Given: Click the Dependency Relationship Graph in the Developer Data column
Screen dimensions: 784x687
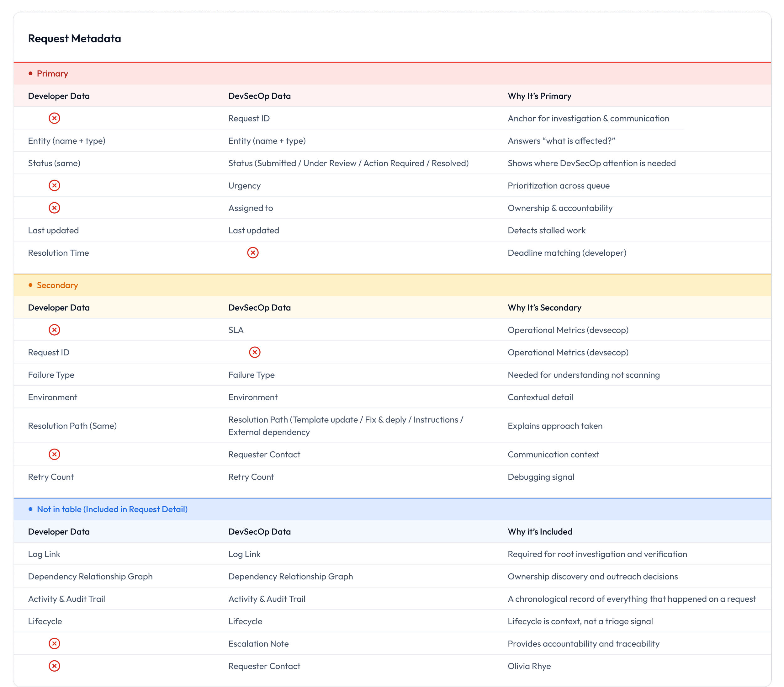Looking at the screenshot, I should [x=90, y=577].
